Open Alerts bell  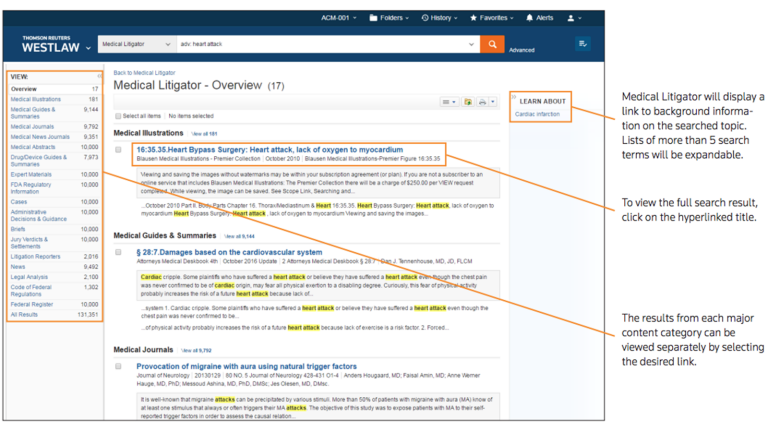pyautogui.click(x=539, y=18)
